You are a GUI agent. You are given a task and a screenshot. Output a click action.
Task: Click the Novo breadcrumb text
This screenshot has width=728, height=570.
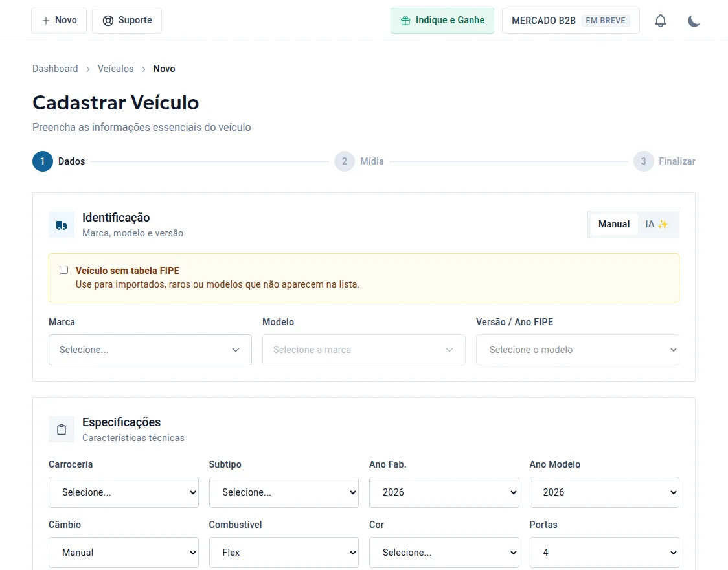[165, 69]
